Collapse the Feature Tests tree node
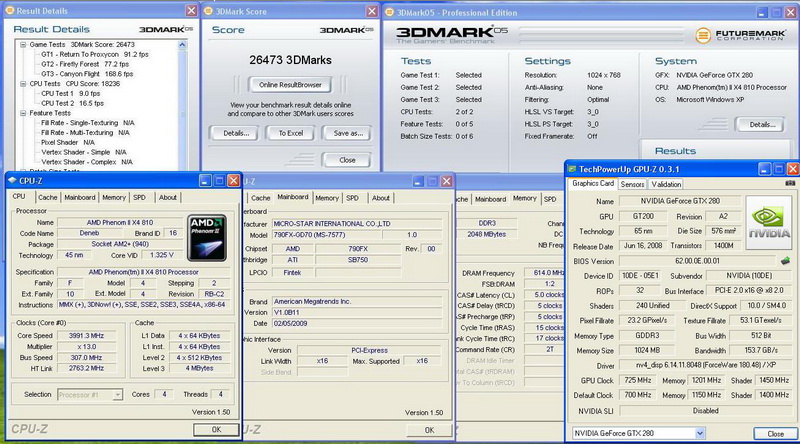Image resolution: width=800 pixels, height=444 pixels. click(x=22, y=113)
